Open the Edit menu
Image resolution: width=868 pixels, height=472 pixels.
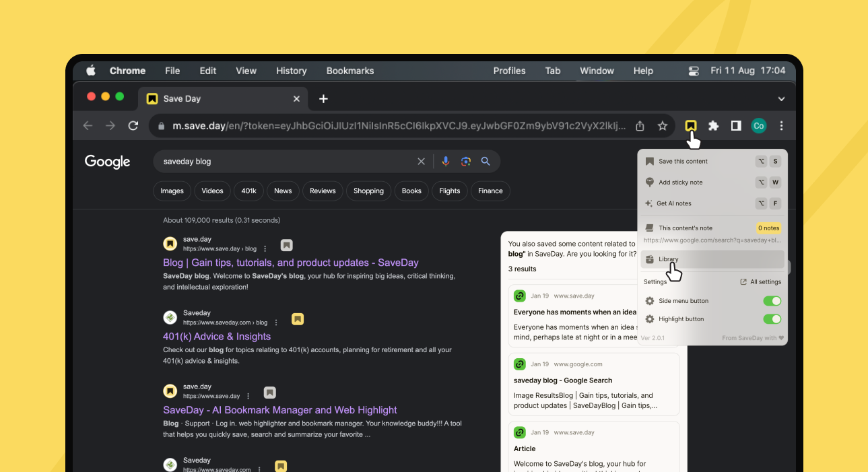click(x=208, y=71)
